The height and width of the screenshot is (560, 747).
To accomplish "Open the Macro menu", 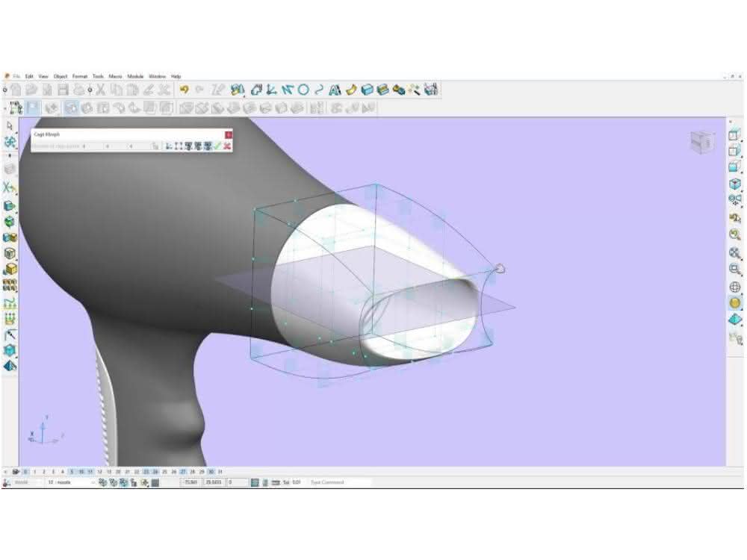I will [115, 76].
